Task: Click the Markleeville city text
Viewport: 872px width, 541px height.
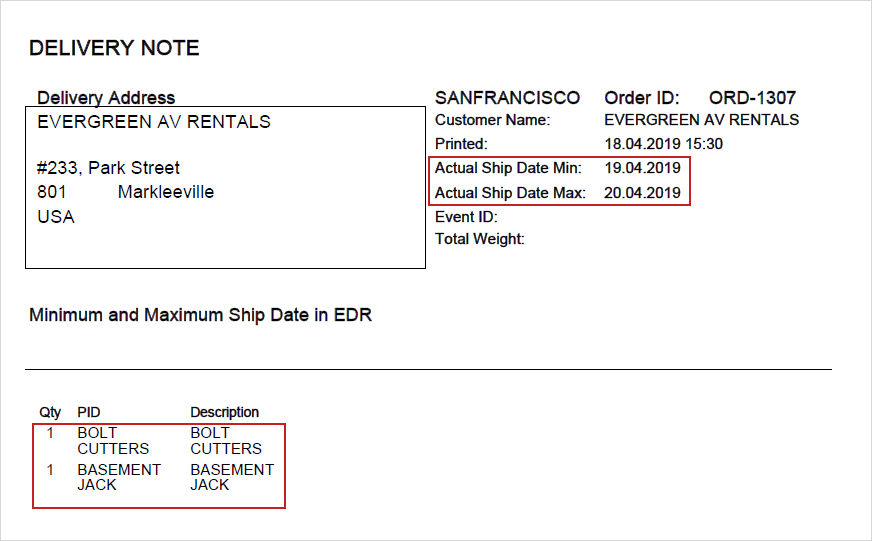Action: pos(166,192)
